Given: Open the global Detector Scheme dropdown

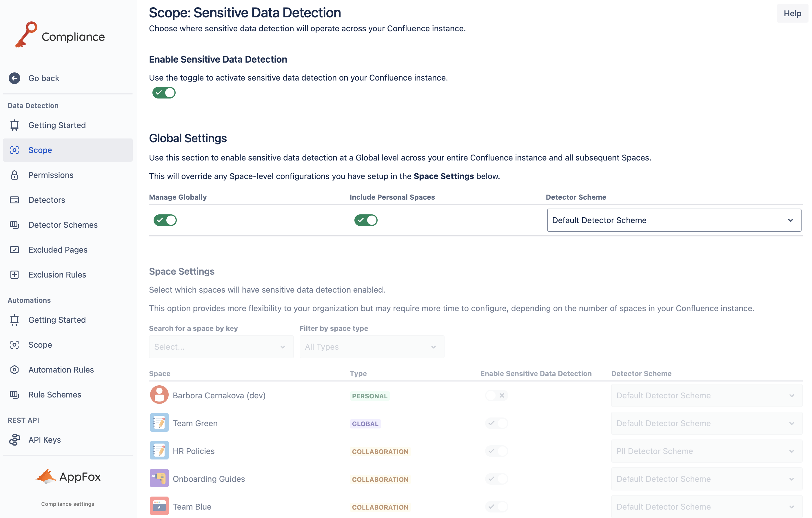Looking at the screenshot, I should pos(674,220).
